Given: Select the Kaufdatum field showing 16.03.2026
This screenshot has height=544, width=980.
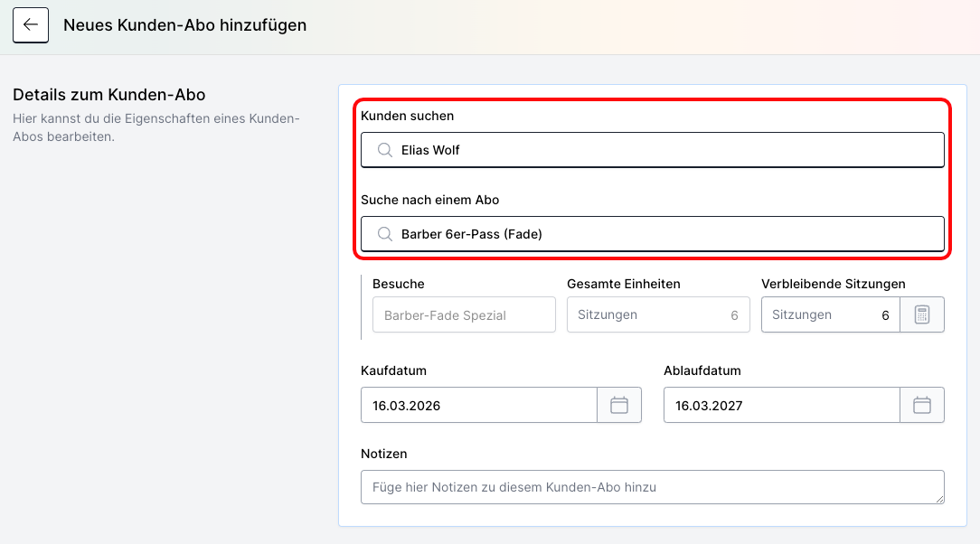Looking at the screenshot, I should point(478,405).
